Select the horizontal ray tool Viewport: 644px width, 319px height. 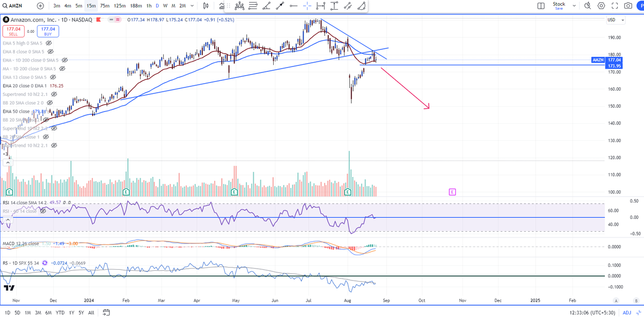tap(293, 6)
